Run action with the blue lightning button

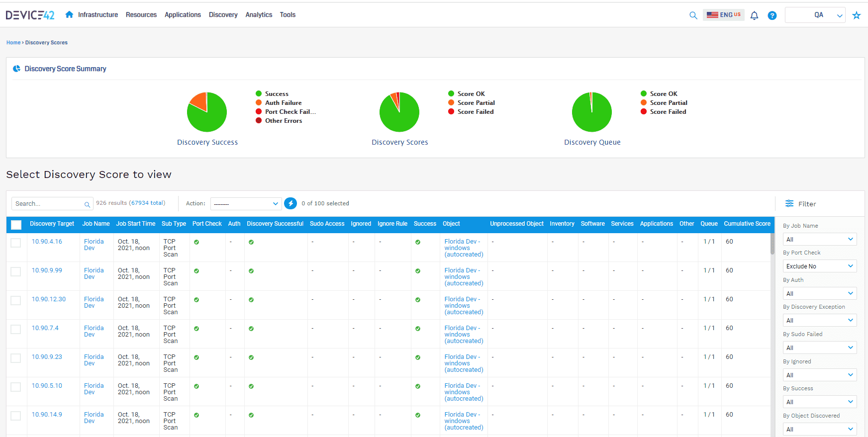coord(290,203)
